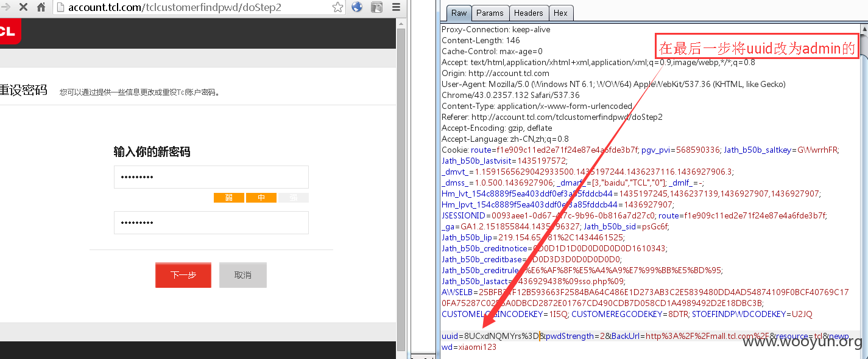This screenshot has height=359, width=868.
Task: Click the User-Agent header line
Action: click(613, 84)
